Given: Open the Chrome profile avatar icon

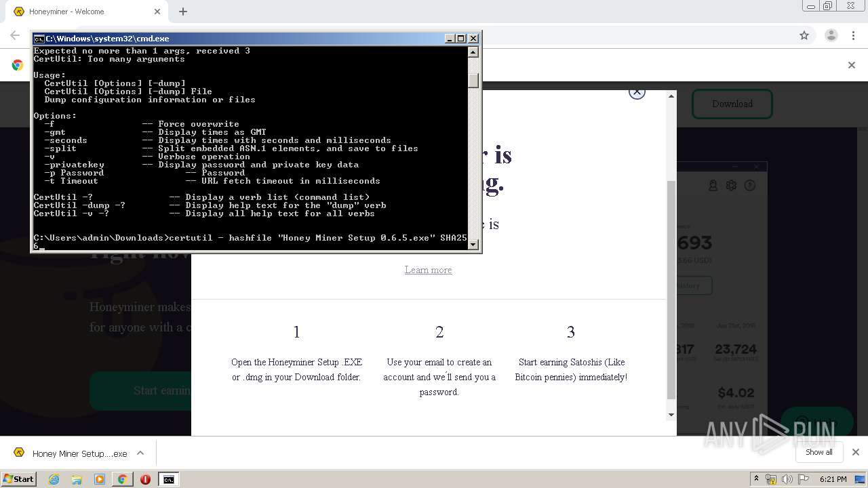Looking at the screenshot, I should [831, 35].
